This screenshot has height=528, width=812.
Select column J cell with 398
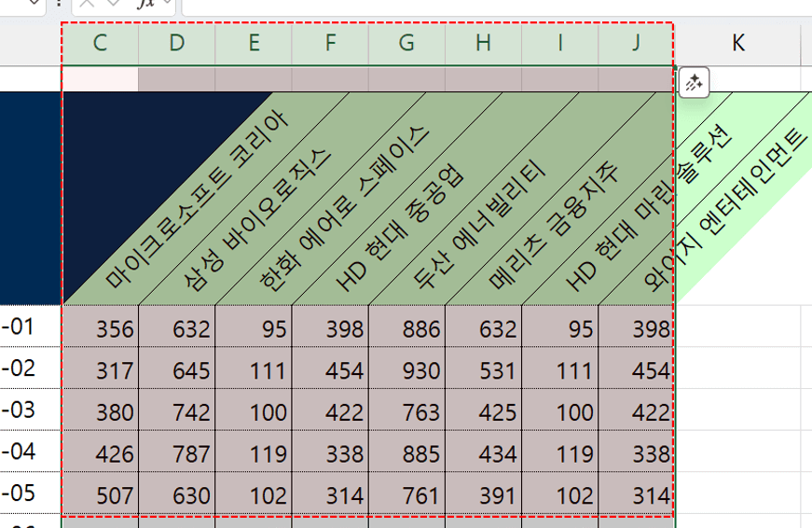click(637, 327)
